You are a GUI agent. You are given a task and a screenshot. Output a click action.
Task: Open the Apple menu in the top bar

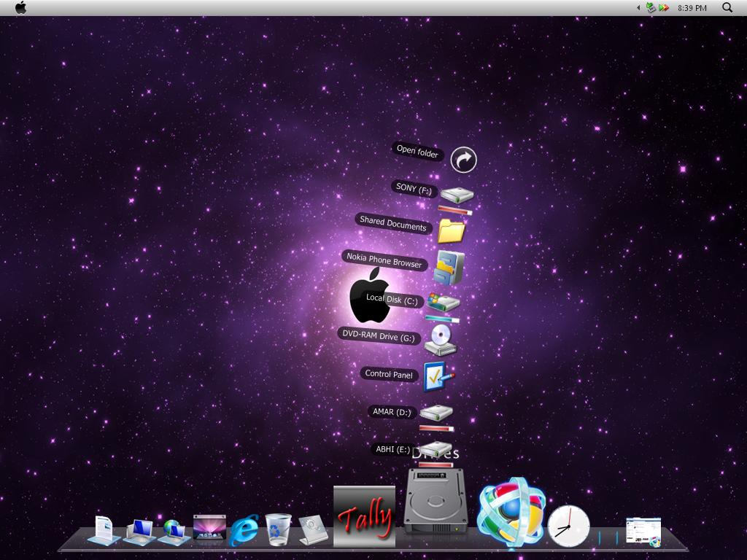(x=21, y=7)
